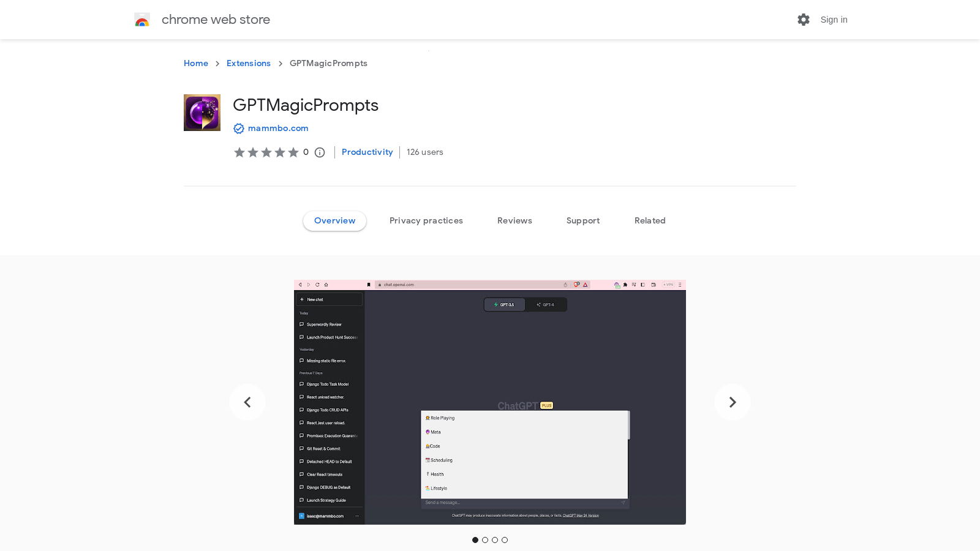Select the third carousel dot
Screen dimensions: 980x551
(x=495, y=540)
